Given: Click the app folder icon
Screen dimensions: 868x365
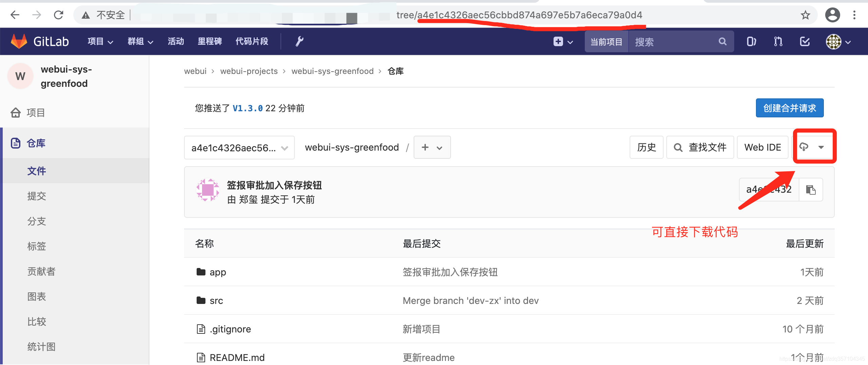Looking at the screenshot, I should pos(201,272).
